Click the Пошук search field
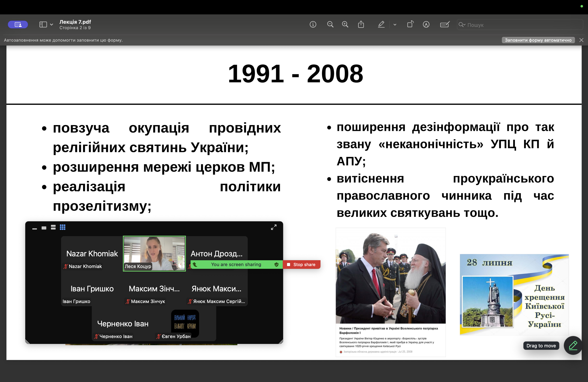Screen dimensions: 588x382 click(x=520, y=25)
